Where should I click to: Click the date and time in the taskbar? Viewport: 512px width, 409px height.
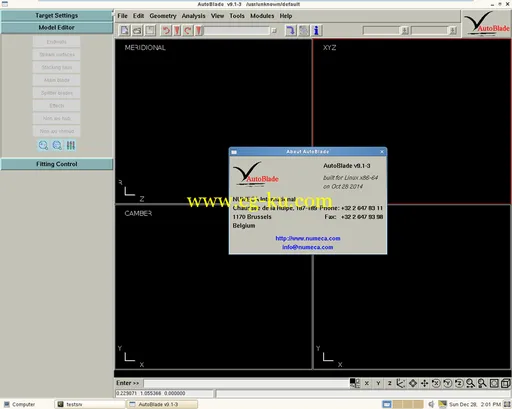pyautogui.click(x=475, y=404)
